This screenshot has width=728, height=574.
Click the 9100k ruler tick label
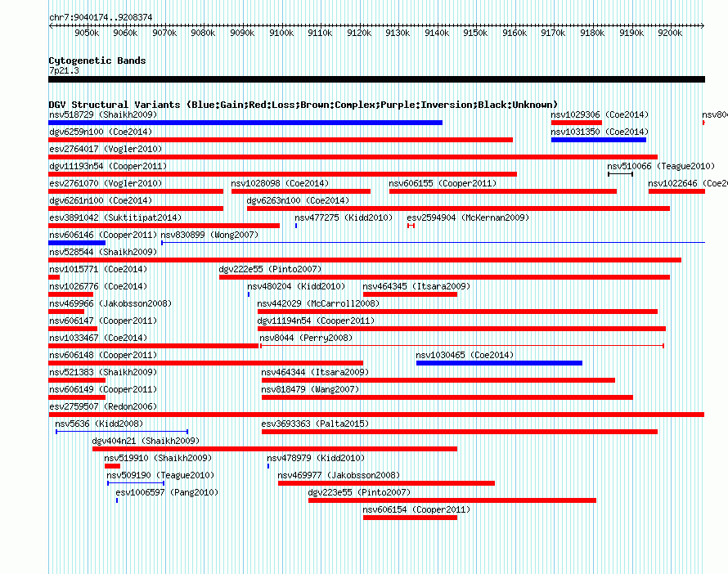[281, 33]
